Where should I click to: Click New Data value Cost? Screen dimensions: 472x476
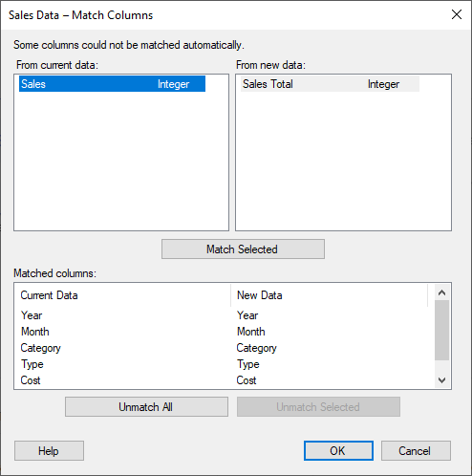point(247,380)
